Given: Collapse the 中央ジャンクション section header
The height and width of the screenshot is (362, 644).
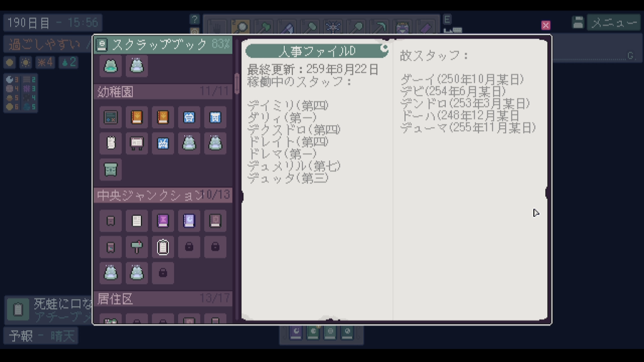Looking at the screenshot, I should pos(163,195).
